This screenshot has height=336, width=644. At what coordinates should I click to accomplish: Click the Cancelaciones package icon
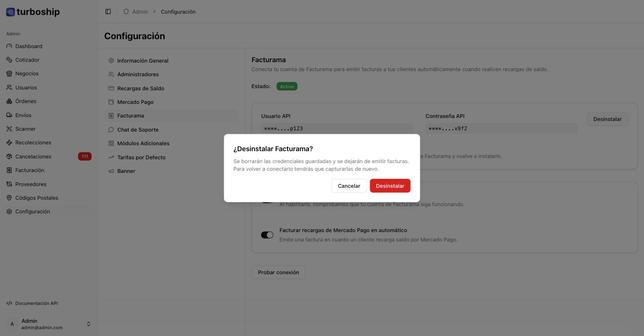click(x=9, y=156)
